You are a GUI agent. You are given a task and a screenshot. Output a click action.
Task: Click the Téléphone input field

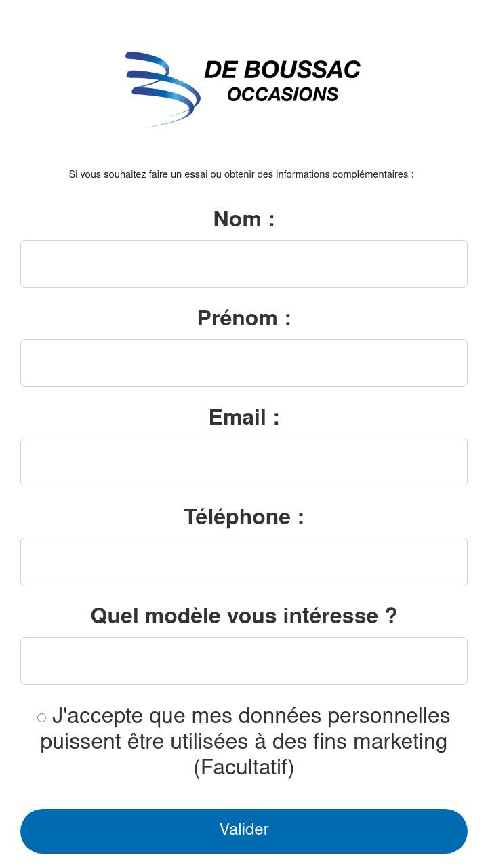244,561
